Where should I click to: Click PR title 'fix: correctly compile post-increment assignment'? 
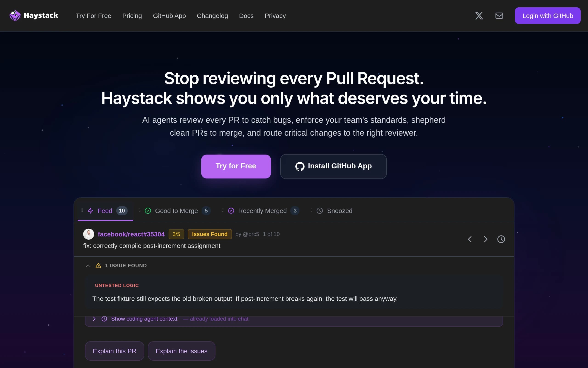pyautogui.click(x=152, y=246)
